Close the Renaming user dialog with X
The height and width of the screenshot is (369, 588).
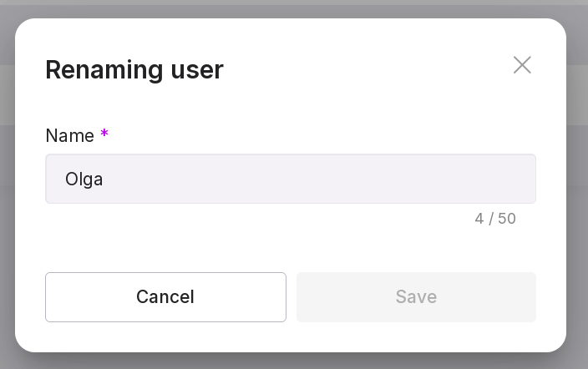click(x=522, y=65)
